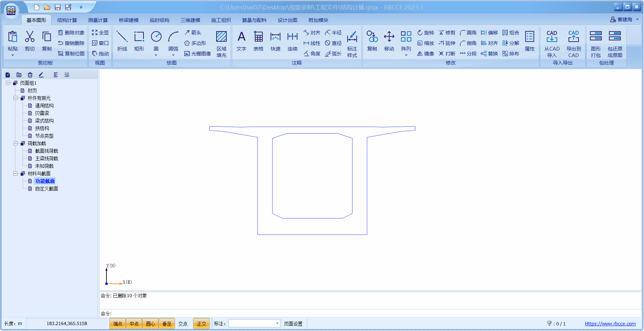
Task: Select the 矩形 rectangle tool
Action: click(139, 41)
